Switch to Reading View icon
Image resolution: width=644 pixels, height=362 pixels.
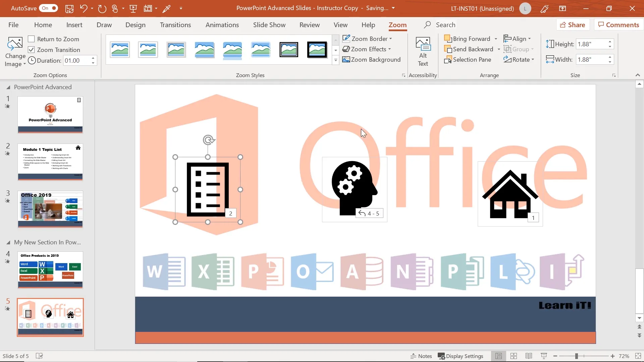529,356
